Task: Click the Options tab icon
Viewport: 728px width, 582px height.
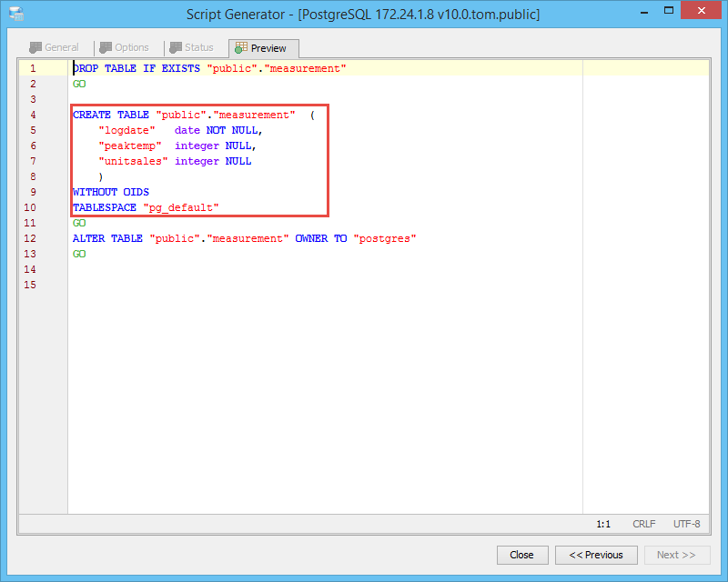Action: point(106,47)
